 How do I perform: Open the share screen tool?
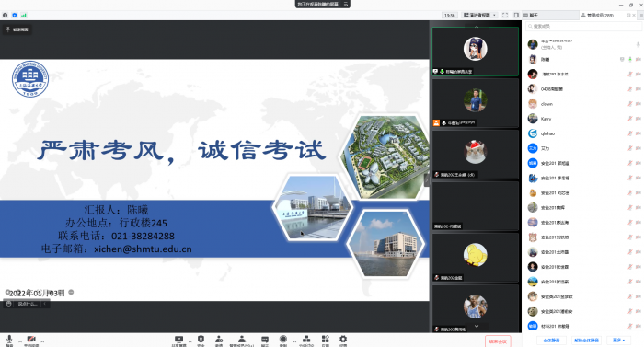(178, 340)
